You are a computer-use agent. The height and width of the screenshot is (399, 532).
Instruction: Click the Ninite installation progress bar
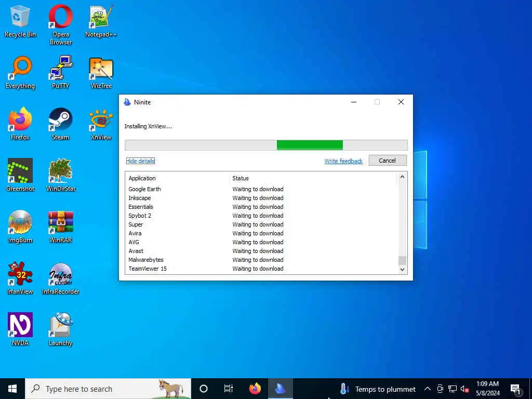[266, 145]
